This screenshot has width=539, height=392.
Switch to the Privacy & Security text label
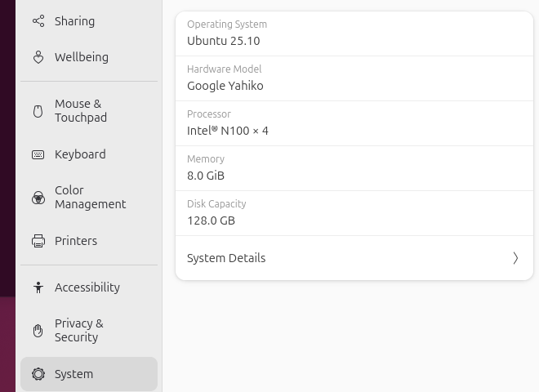78,331
